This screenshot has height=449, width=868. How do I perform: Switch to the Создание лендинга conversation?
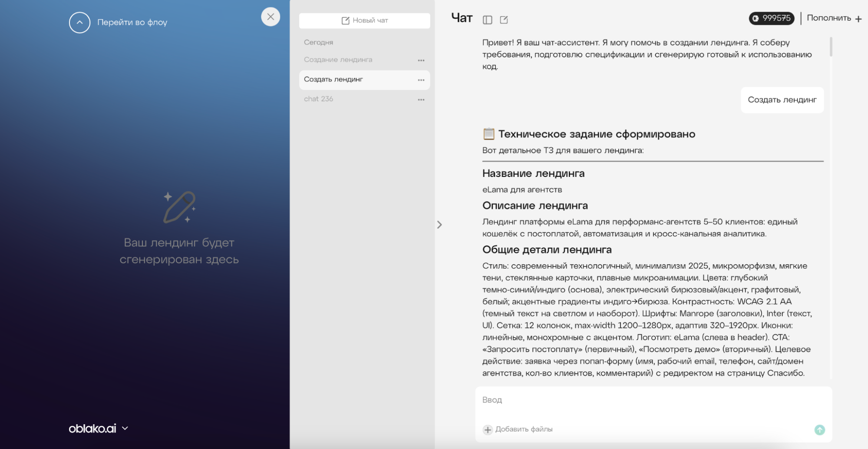click(338, 60)
